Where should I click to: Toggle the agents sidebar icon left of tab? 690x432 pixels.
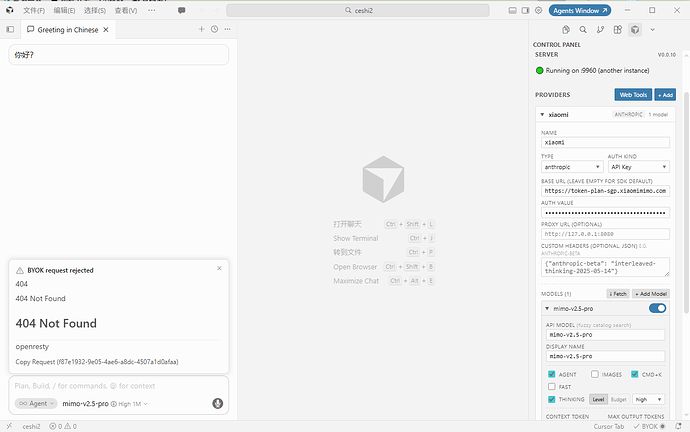click(x=10, y=29)
